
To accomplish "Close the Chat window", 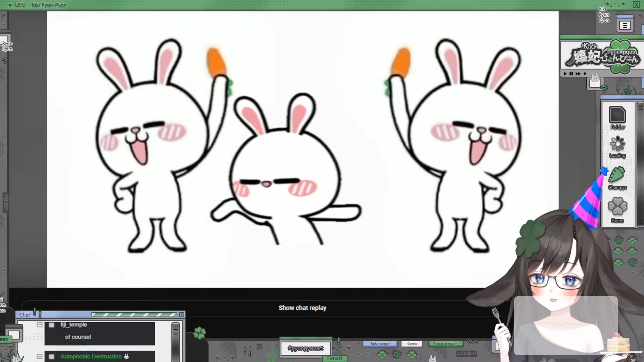I will click(x=182, y=315).
